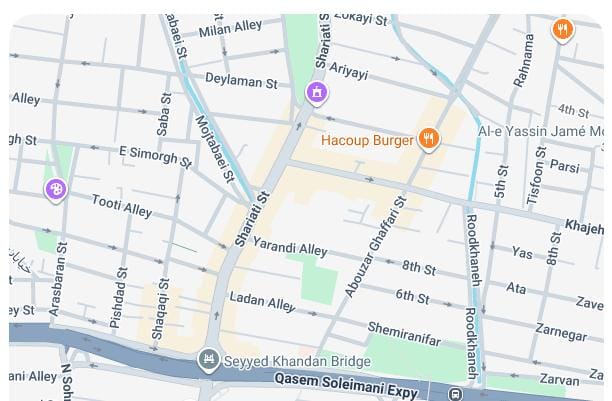Viewport: 612px width, 401px height.
Task: Click the Hacoup Burger restaurant pin
Action: tap(429, 139)
